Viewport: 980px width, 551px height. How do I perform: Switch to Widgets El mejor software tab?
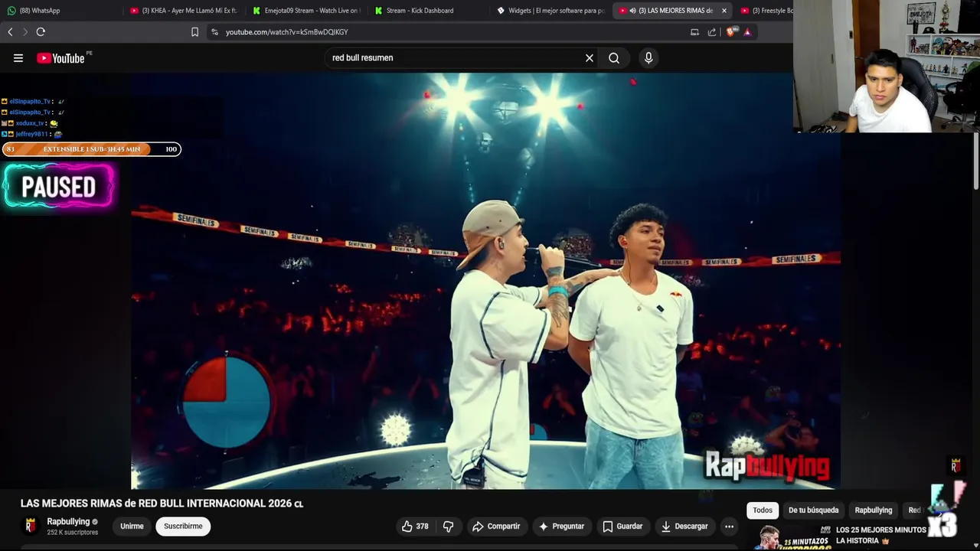551,11
